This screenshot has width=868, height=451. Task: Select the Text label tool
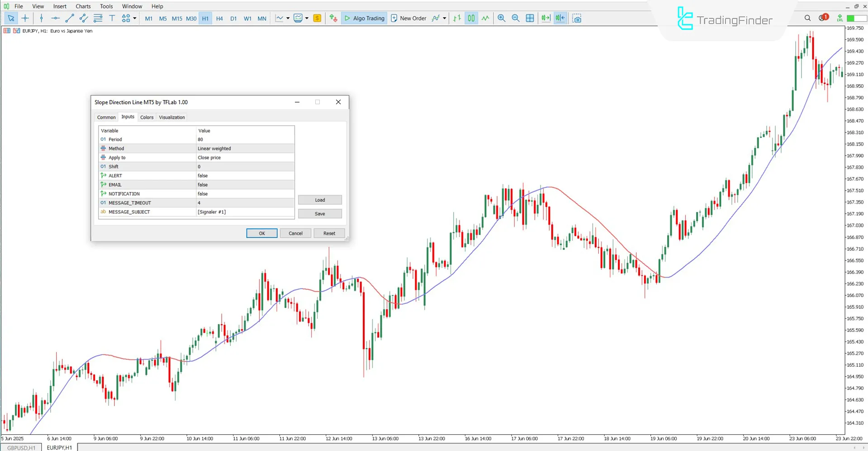click(112, 18)
